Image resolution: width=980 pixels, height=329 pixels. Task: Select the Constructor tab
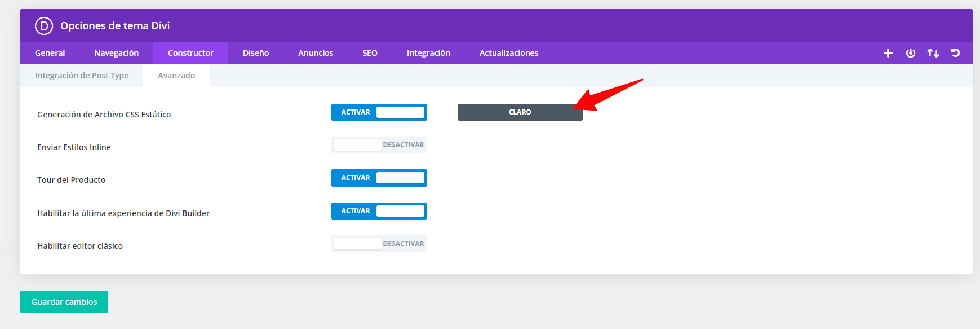[190, 53]
